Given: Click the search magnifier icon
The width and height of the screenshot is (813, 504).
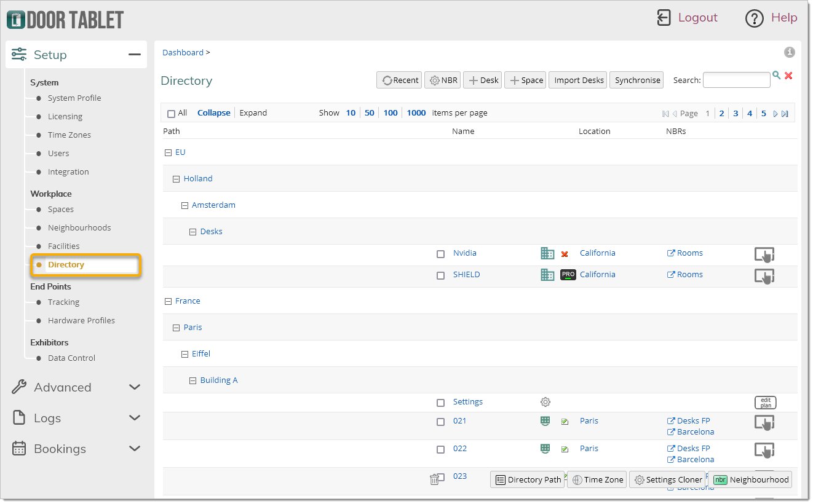Looking at the screenshot, I should (777, 75).
